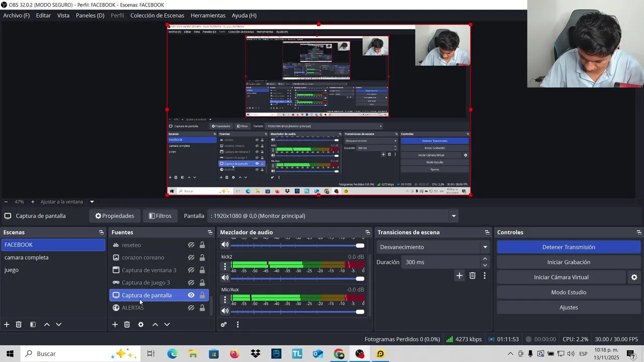Viewport: 644px width, 362px height.
Task: Select juego scene
Action: [x=53, y=270]
